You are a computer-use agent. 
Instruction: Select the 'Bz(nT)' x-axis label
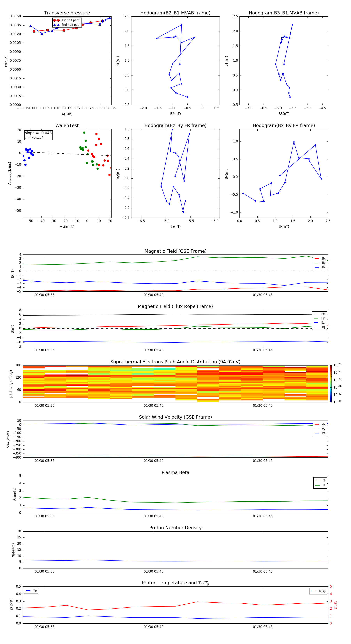pyautogui.click(x=175, y=227)
